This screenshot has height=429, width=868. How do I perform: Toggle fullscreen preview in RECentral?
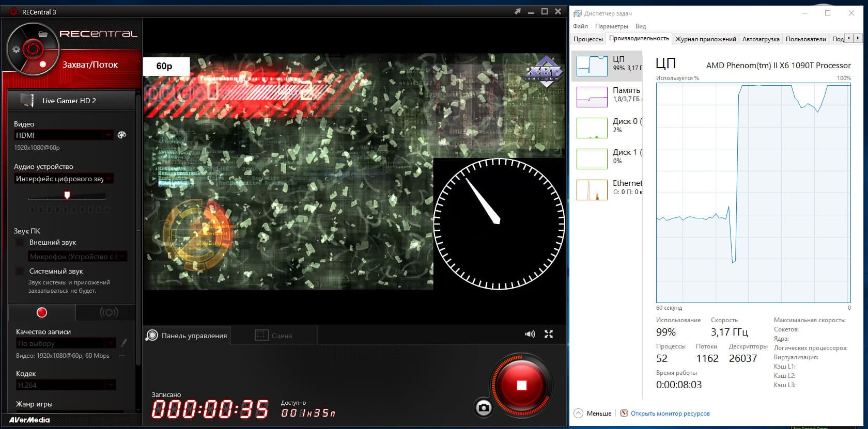[x=549, y=335]
